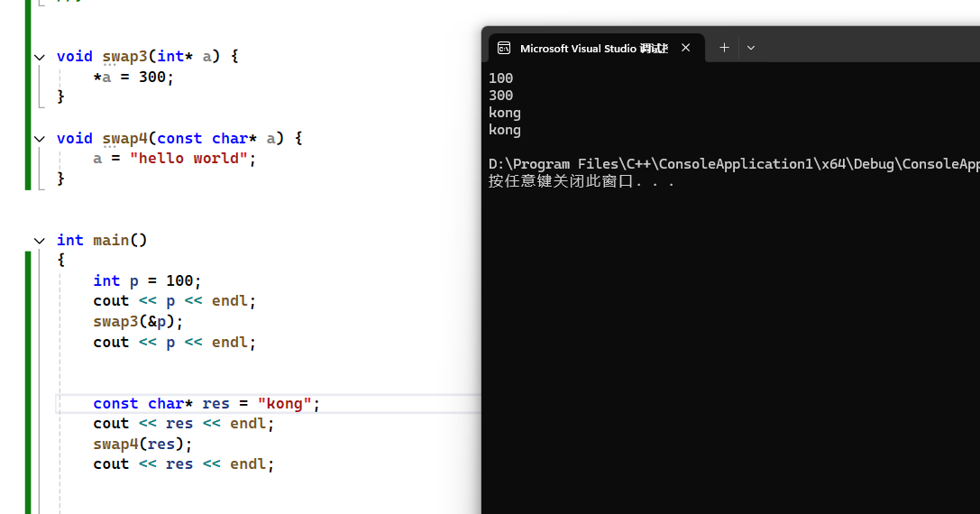The width and height of the screenshot is (980, 514).
Task: Click the 300 output line in console
Action: point(501,96)
